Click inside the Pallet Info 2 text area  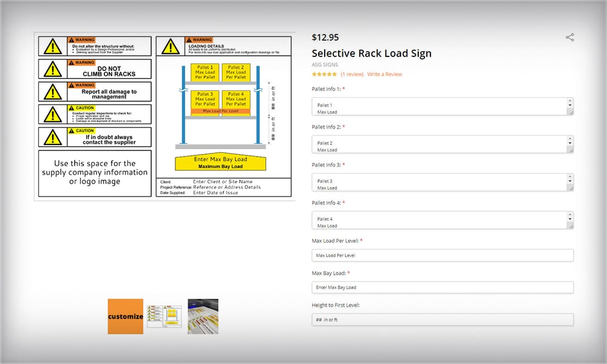pos(437,144)
